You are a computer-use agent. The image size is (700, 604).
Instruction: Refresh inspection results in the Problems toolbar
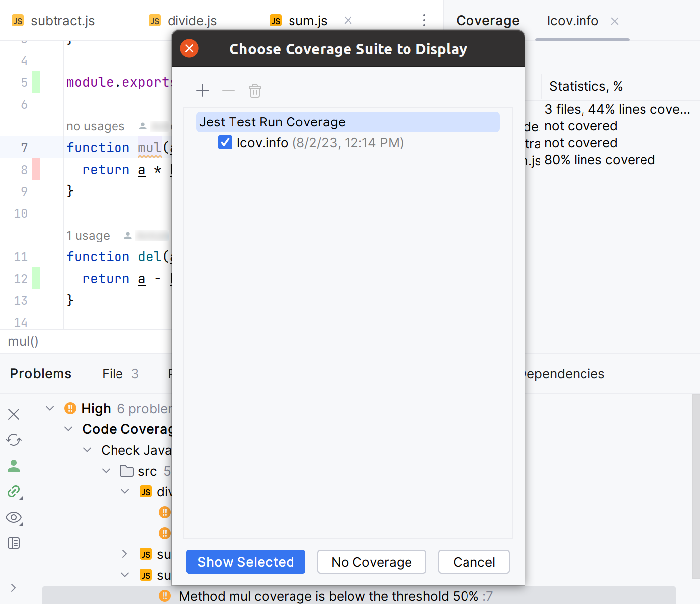tap(14, 440)
